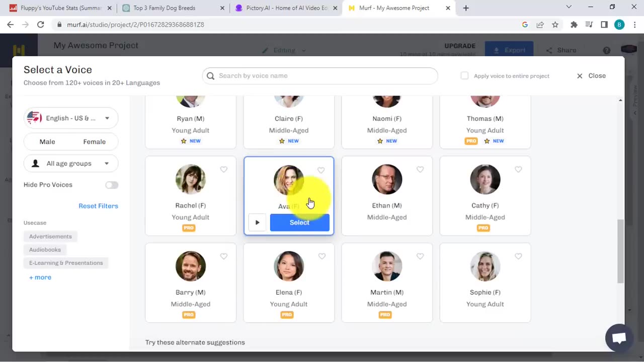
Task: Favorite Martin voice with heart icon
Action: [420, 256]
